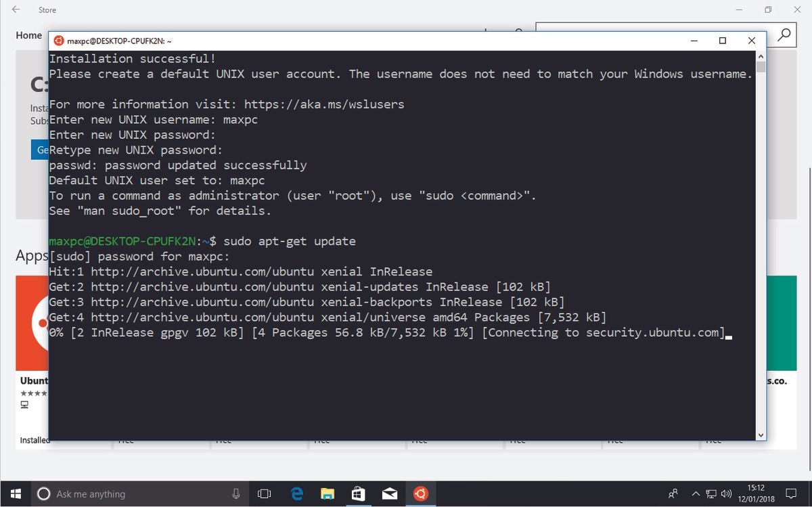
Task: Open the Mail app from the taskbar
Action: tap(389, 493)
